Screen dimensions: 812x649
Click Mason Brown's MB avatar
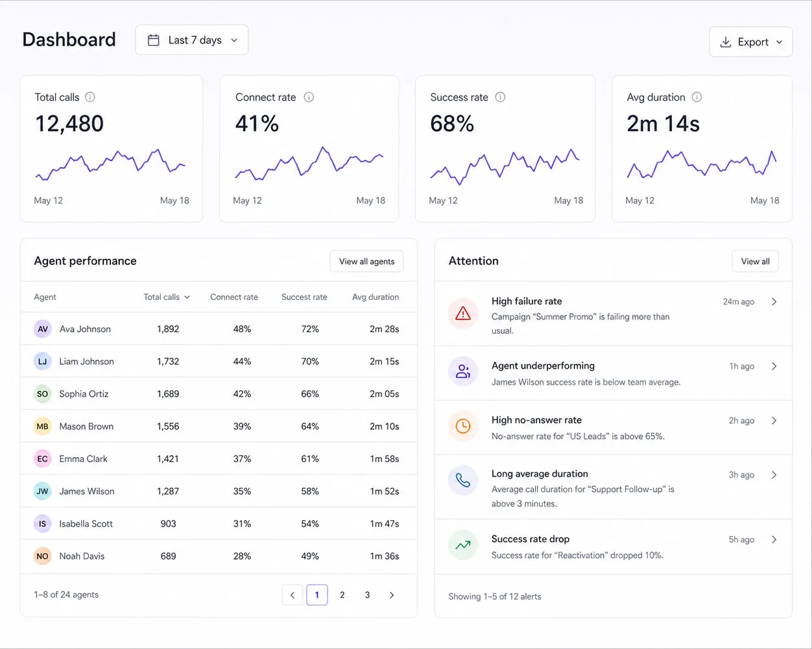(x=43, y=426)
